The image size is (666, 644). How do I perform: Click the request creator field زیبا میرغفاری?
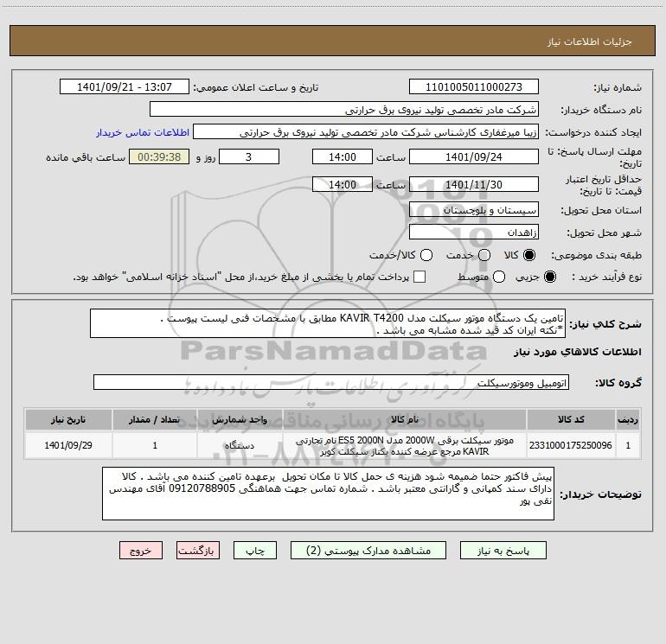366,132
